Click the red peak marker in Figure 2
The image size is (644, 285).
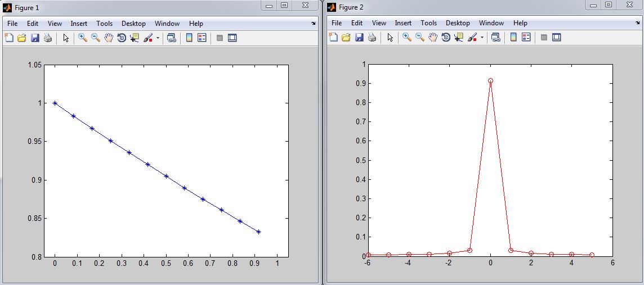[x=490, y=81]
